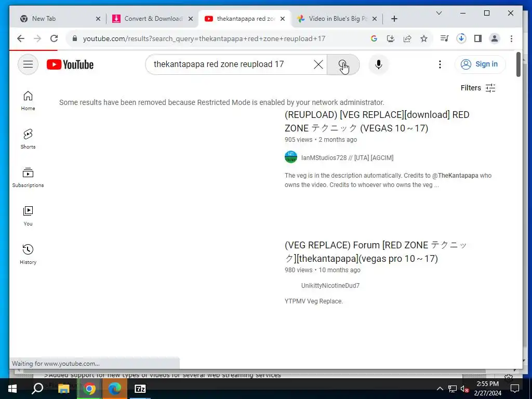Open the You section

click(x=28, y=216)
